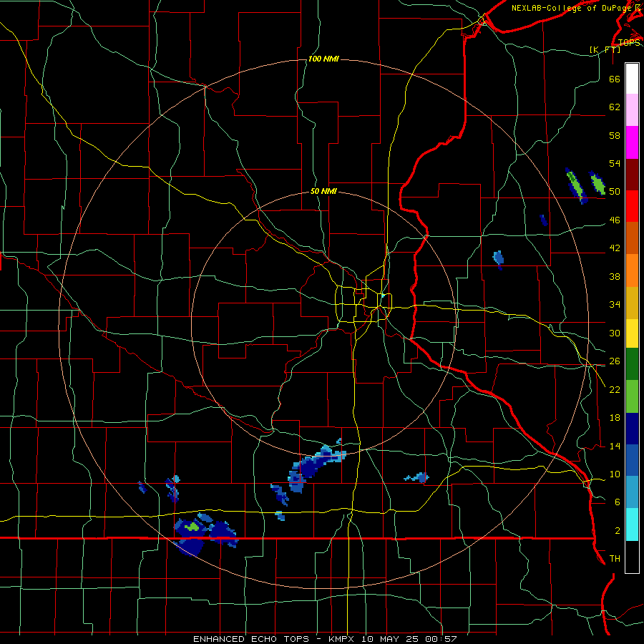Select the light green legend swatch
644x644 pixels.
click(x=632, y=396)
